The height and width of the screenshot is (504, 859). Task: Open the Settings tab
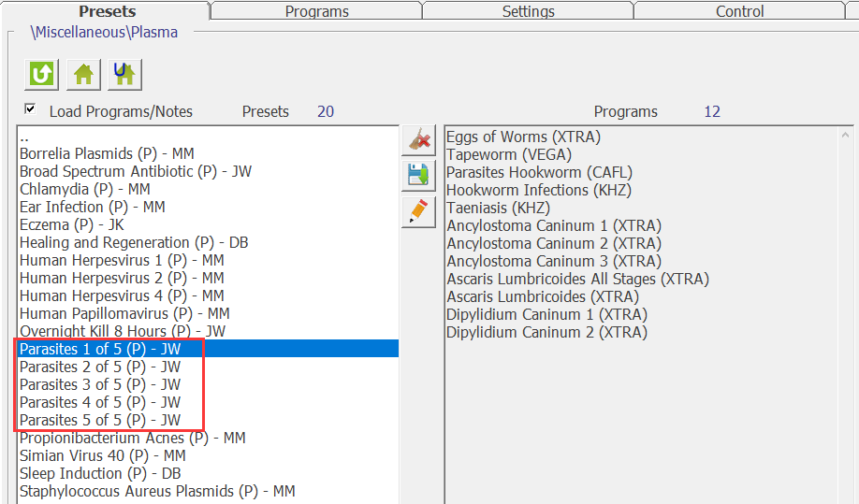click(528, 11)
